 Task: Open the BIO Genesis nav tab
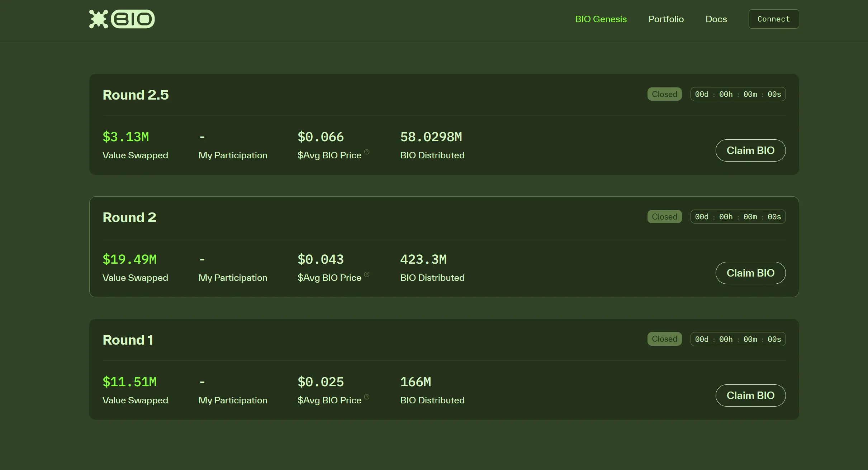(601, 19)
